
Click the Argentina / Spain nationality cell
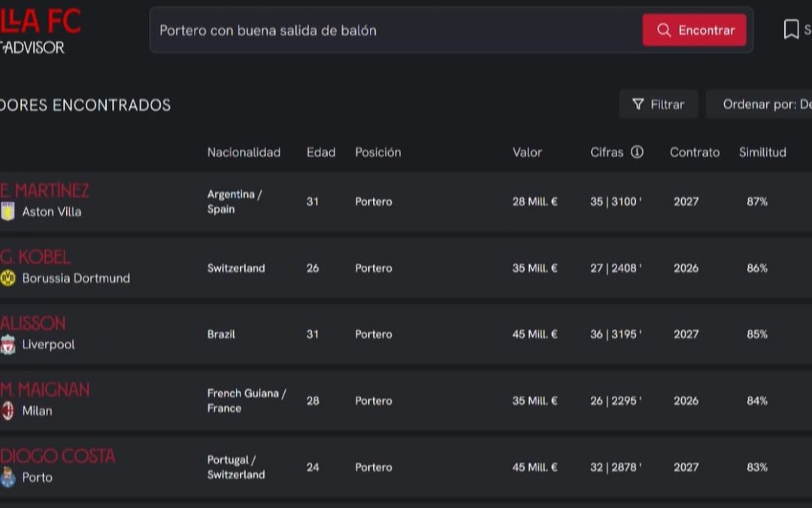235,202
